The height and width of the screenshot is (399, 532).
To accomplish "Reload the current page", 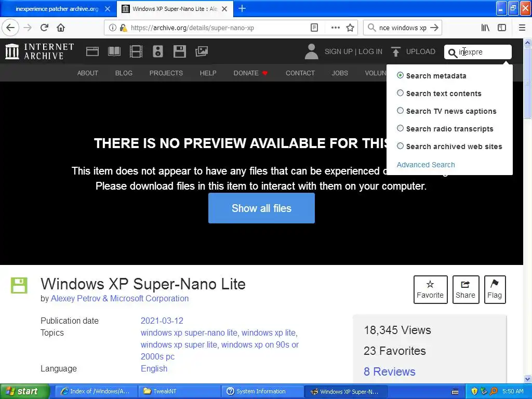I will 44,28.
